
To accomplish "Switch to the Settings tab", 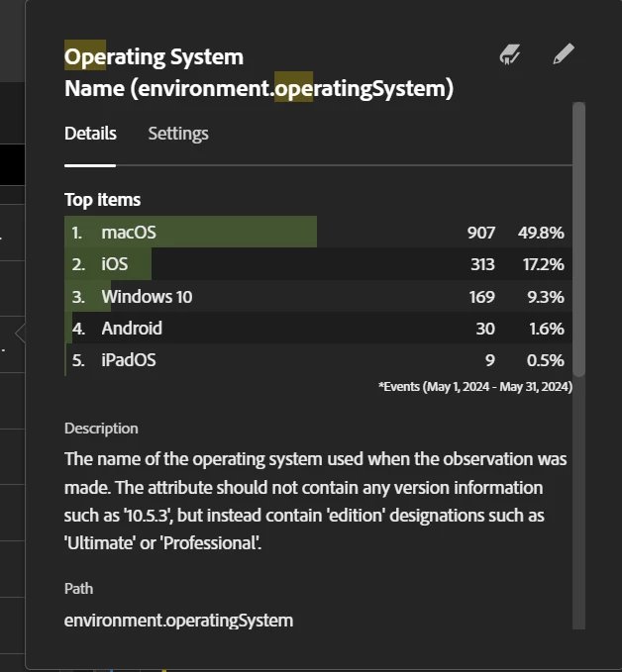I will pyautogui.click(x=178, y=134).
